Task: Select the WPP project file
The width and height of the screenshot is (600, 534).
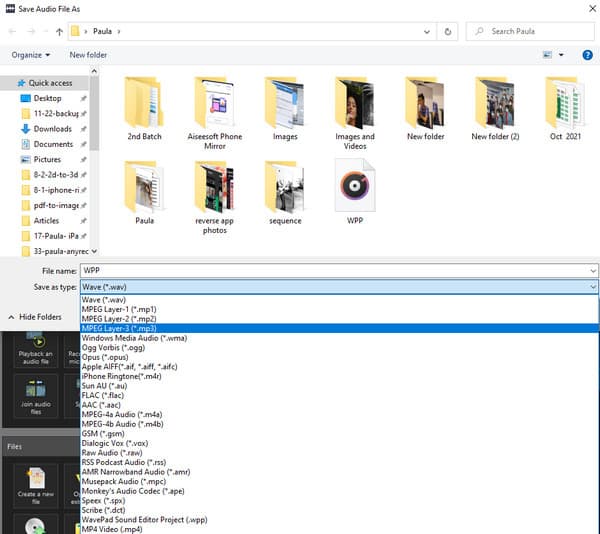Action: point(355,193)
